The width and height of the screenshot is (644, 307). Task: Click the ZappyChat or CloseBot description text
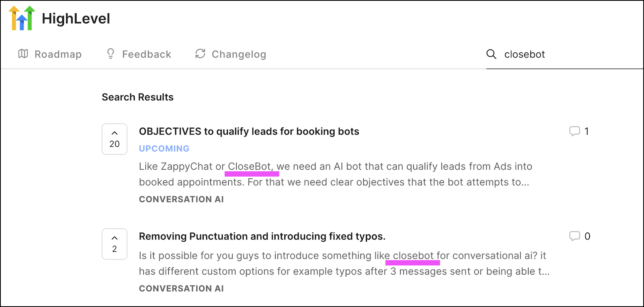pos(335,174)
